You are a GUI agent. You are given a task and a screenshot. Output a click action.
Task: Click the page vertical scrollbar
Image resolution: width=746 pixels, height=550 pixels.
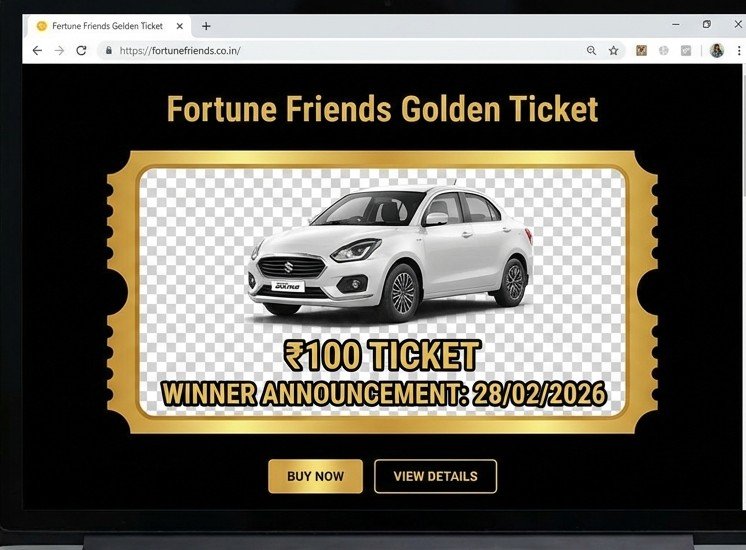(743, 285)
